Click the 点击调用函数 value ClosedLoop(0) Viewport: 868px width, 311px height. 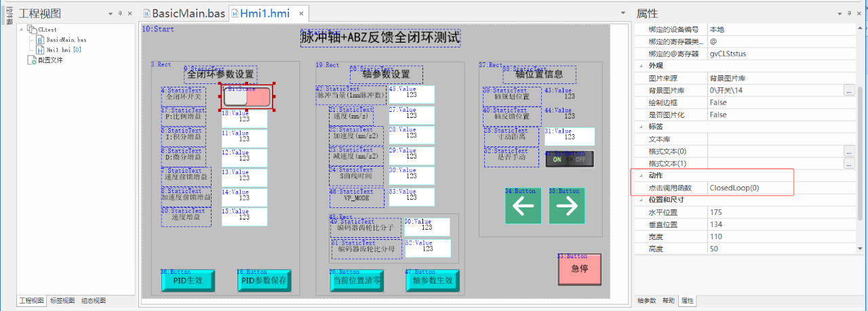[781, 188]
